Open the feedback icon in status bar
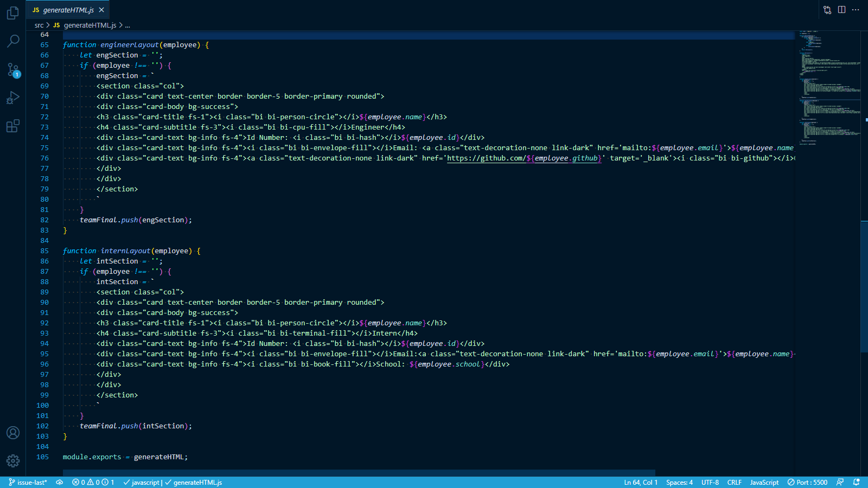 (x=840, y=482)
